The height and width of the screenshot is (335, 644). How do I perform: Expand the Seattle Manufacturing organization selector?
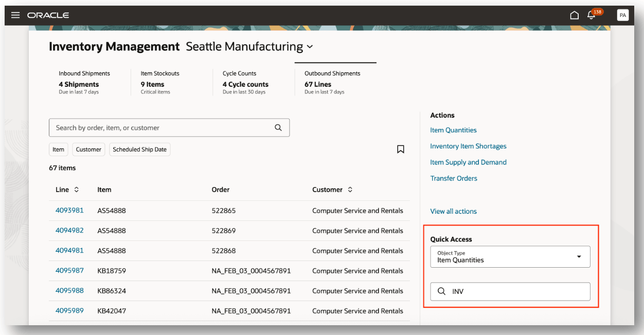pos(310,47)
